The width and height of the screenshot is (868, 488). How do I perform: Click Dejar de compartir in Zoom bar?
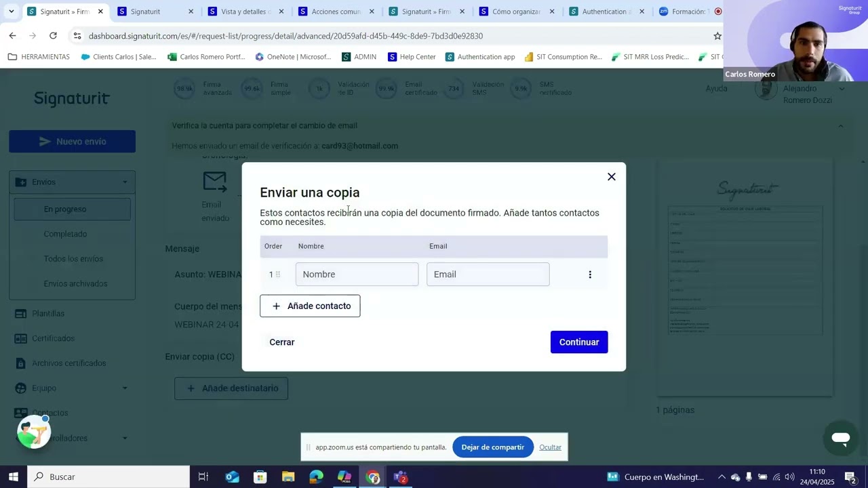493,447
